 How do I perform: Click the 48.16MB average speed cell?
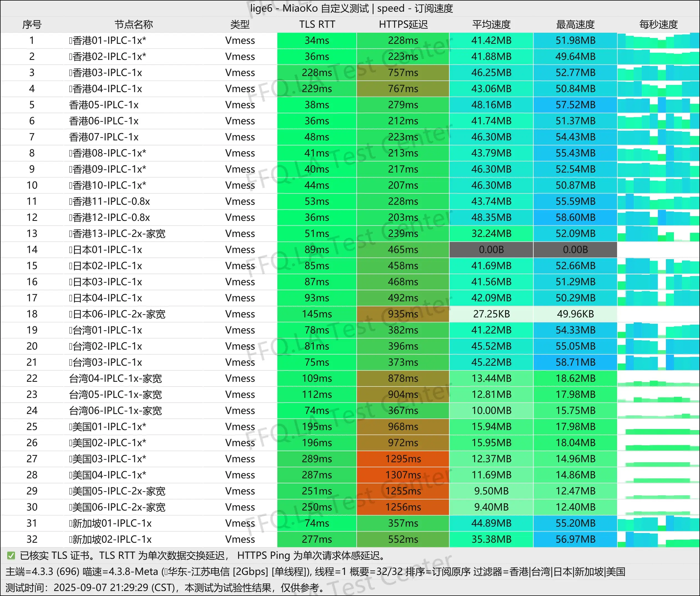[x=491, y=105]
